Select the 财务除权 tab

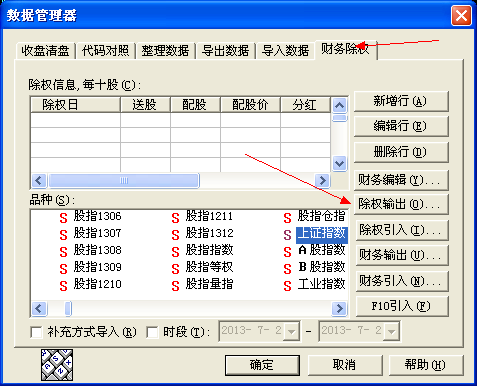point(346,49)
